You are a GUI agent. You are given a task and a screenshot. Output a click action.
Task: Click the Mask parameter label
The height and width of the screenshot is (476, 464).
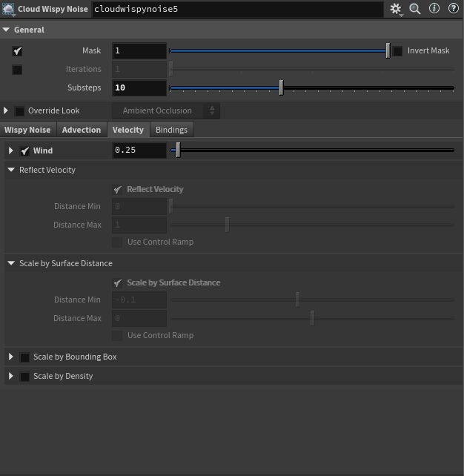[92, 50]
